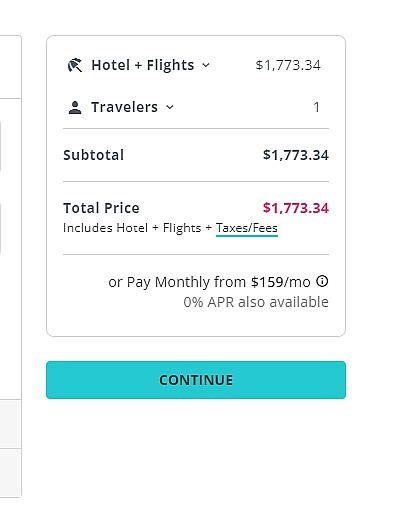Click the CONTINUE button
The height and width of the screenshot is (511, 413).
pyautogui.click(x=196, y=380)
